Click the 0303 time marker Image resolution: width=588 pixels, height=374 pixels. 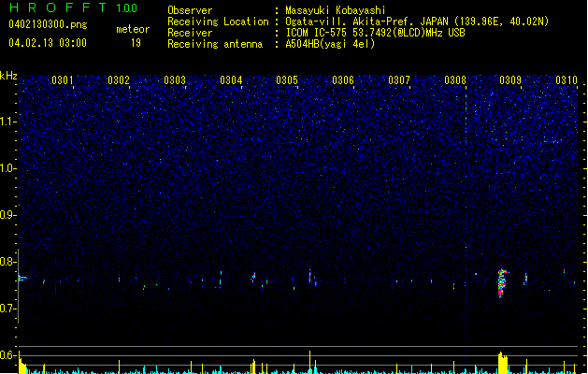point(175,79)
